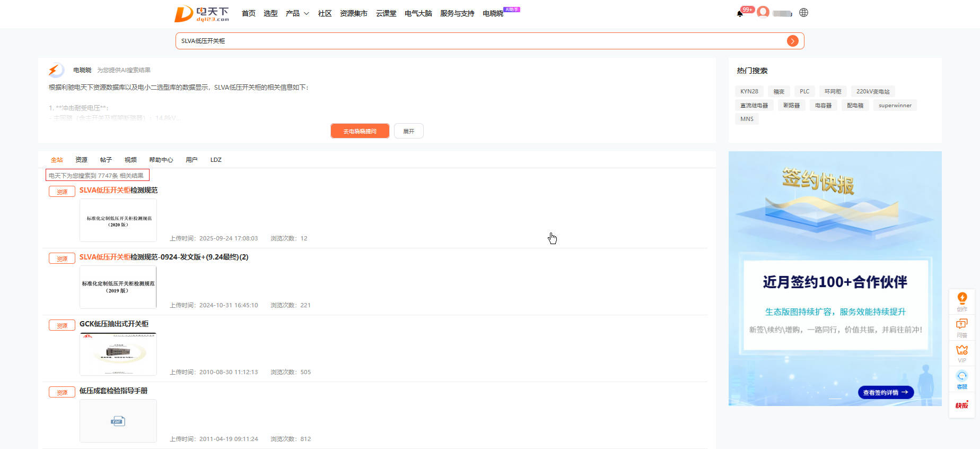
Task: Select the 视频 results tab
Action: click(130, 160)
